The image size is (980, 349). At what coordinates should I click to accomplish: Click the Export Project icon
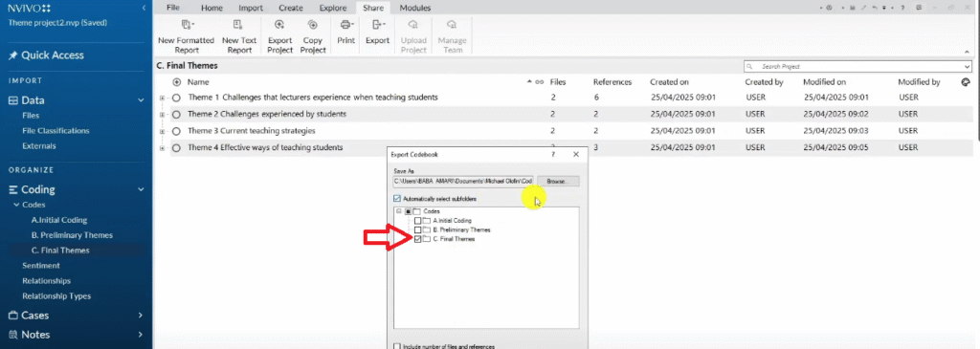pos(279,25)
